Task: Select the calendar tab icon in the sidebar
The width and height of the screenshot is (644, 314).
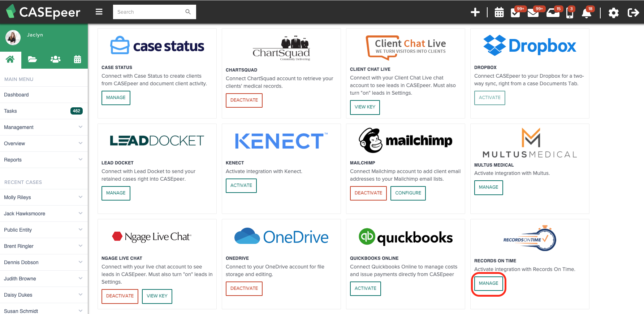Action: 77,59
